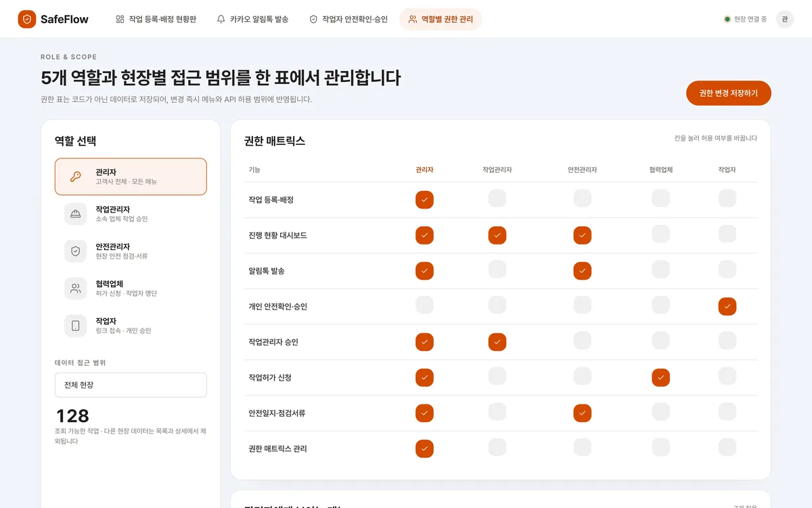Uncheck 작업관리자 승인 for 작업관리자
812x508 pixels.
click(497, 342)
